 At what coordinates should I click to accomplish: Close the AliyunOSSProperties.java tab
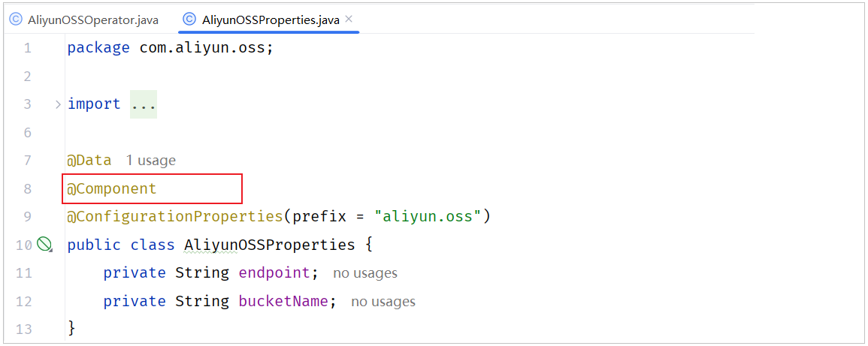[349, 20]
